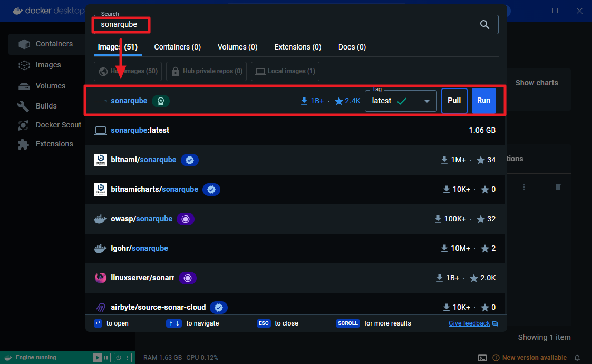
Task: Filter by Hub private repos (0)
Action: click(x=207, y=71)
